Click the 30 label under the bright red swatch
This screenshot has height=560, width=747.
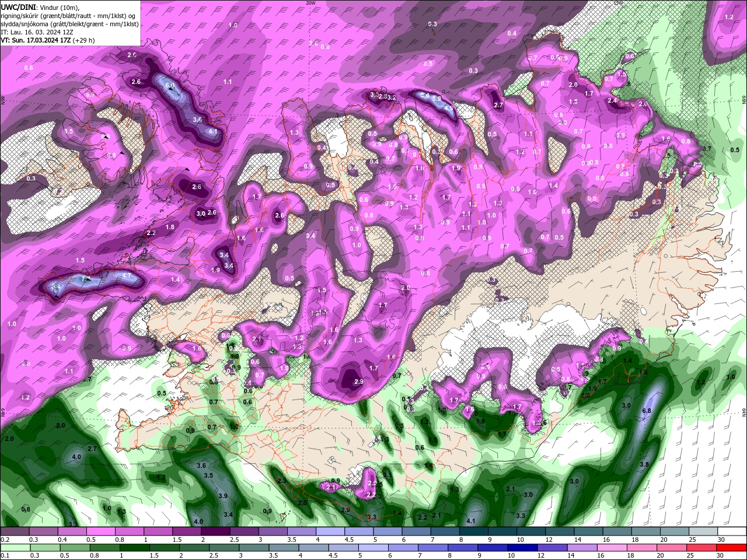pyautogui.click(x=720, y=556)
